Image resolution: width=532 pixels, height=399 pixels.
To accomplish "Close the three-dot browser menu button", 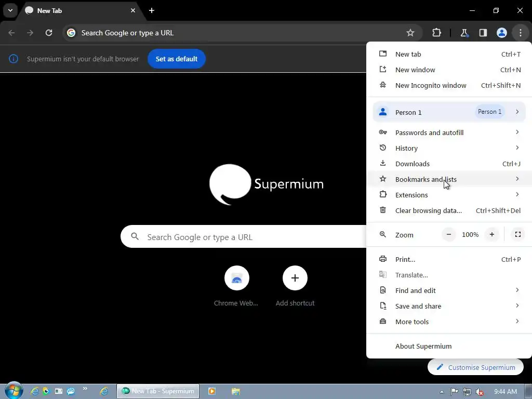I will click(520, 33).
